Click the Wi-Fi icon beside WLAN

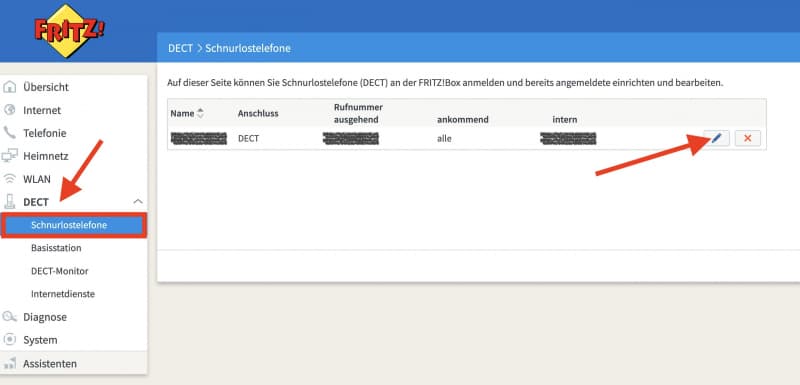coord(9,179)
